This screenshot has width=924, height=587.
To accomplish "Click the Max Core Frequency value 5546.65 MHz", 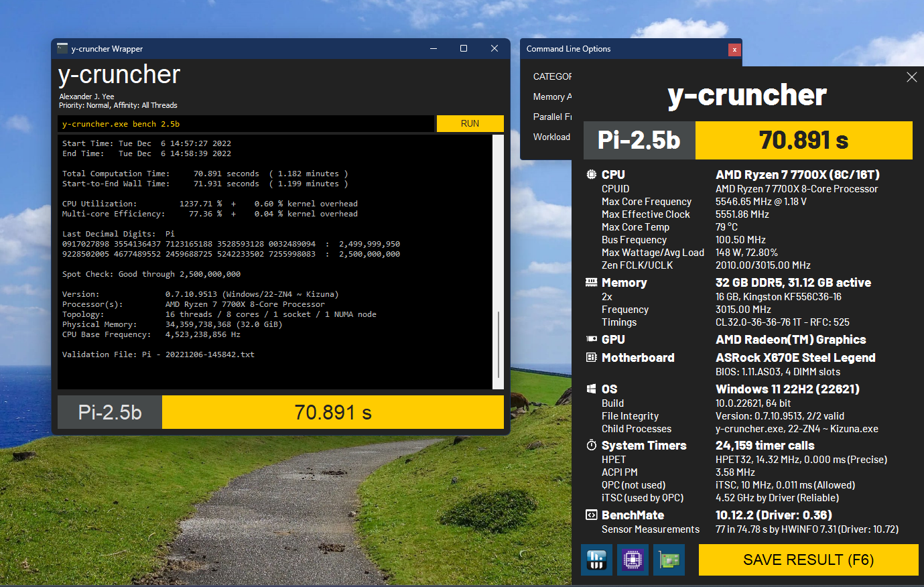I will tap(761, 201).
